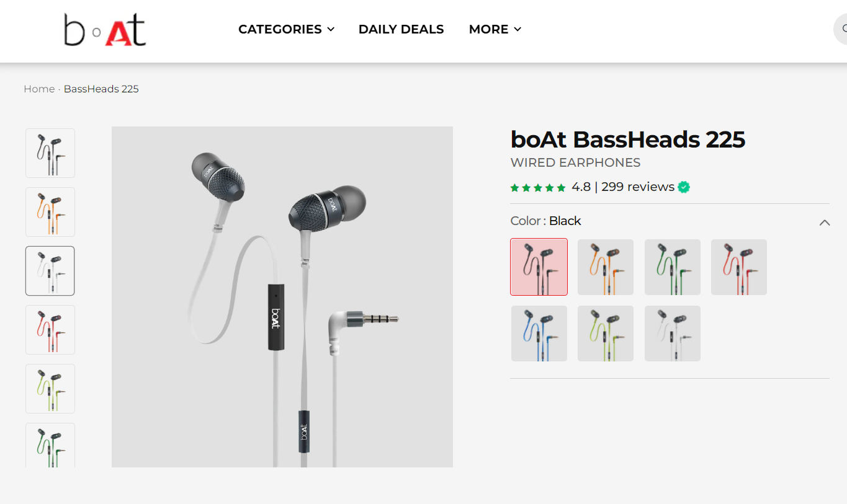
Task: Navigate to Home via the breadcrumb
Action: [39, 89]
